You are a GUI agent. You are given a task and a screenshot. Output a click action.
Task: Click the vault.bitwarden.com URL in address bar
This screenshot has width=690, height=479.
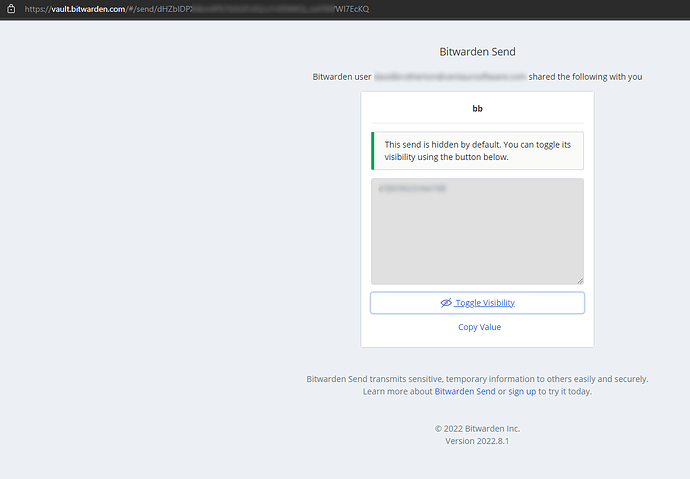(x=197, y=9)
